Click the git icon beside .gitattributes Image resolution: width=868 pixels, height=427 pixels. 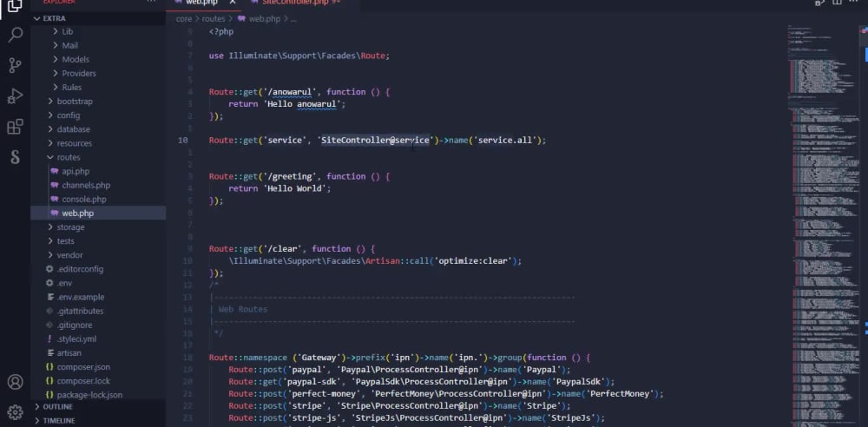pos(49,312)
